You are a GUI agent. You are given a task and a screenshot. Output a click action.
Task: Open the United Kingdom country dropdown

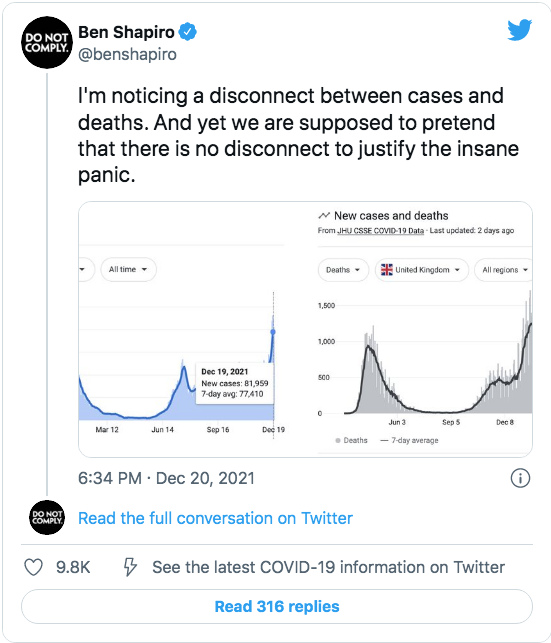(x=421, y=270)
